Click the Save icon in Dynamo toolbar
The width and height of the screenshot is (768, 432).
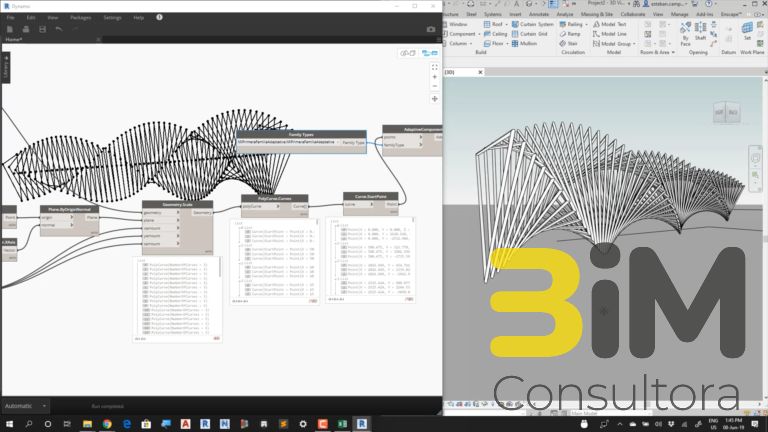click(x=43, y=29)
